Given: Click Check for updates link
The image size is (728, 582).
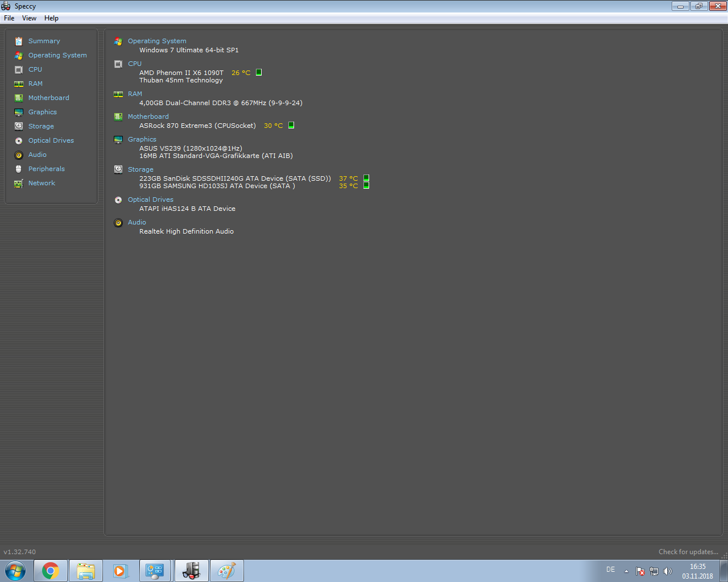Looking at the screenshot, I should pos(688,552).
